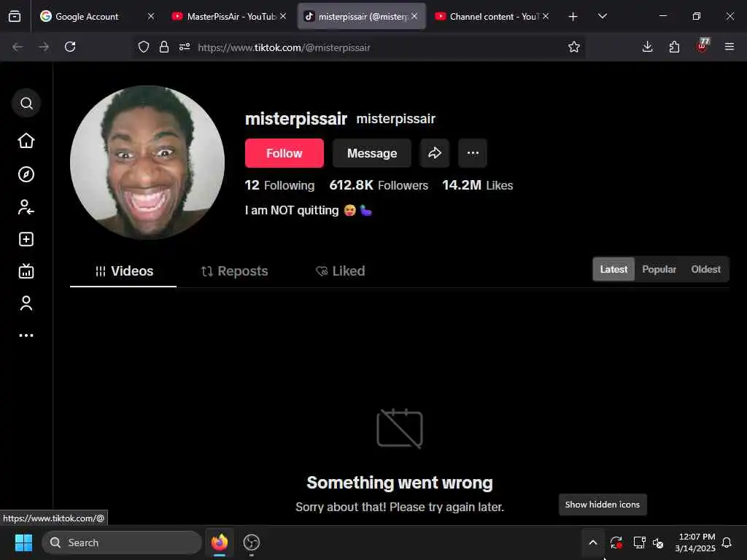The height and width of the screenshot is (560, 747).
Task: Click the sync update tray icon
Action: (616, 542)
